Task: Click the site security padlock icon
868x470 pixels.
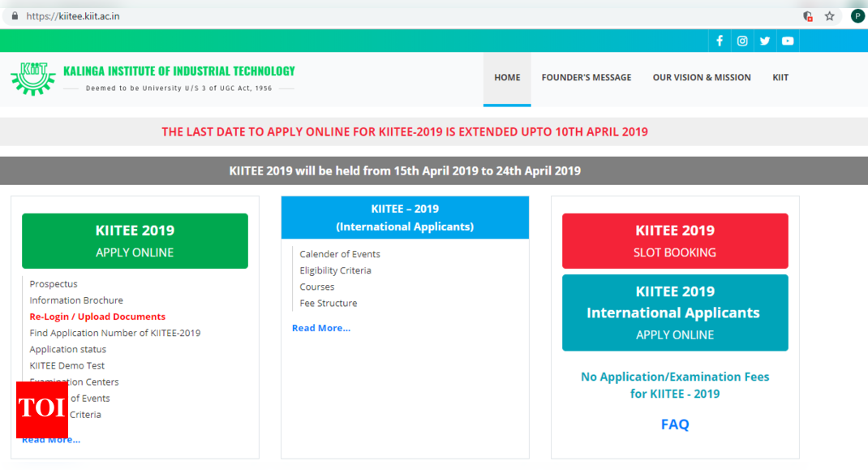Action: pos(15,16)
